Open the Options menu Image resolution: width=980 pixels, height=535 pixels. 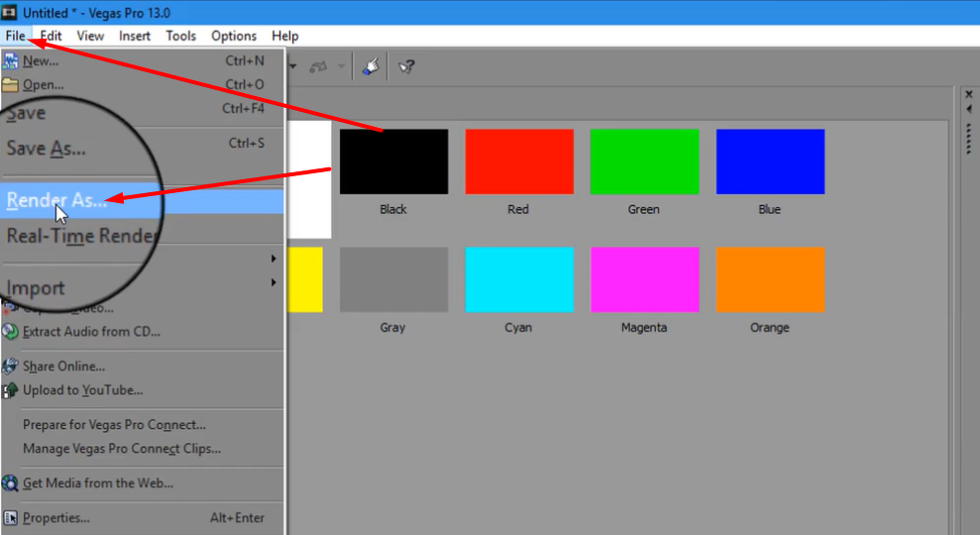[234, 36]
